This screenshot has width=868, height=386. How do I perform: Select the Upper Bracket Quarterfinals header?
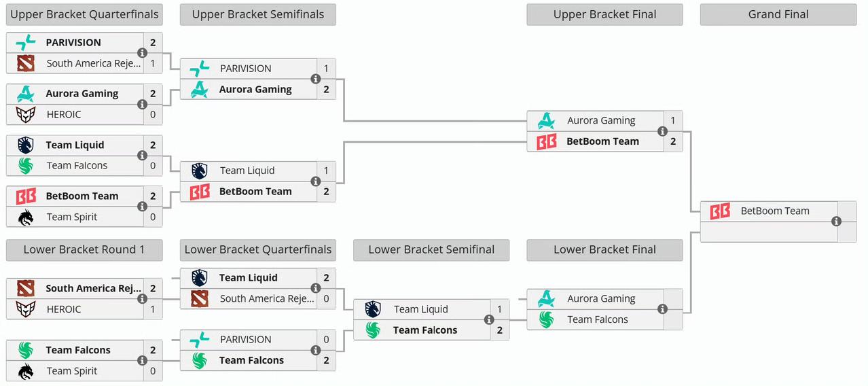(84, 14)
